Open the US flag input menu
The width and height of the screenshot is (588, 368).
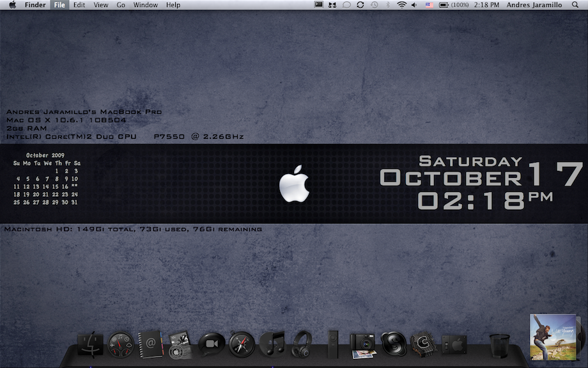coord(429,5)
